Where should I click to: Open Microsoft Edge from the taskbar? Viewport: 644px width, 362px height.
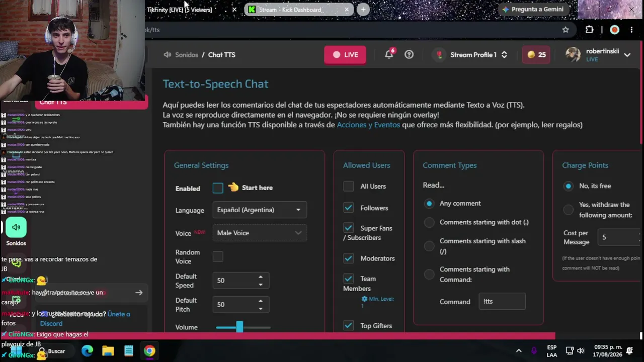point(88,351)
